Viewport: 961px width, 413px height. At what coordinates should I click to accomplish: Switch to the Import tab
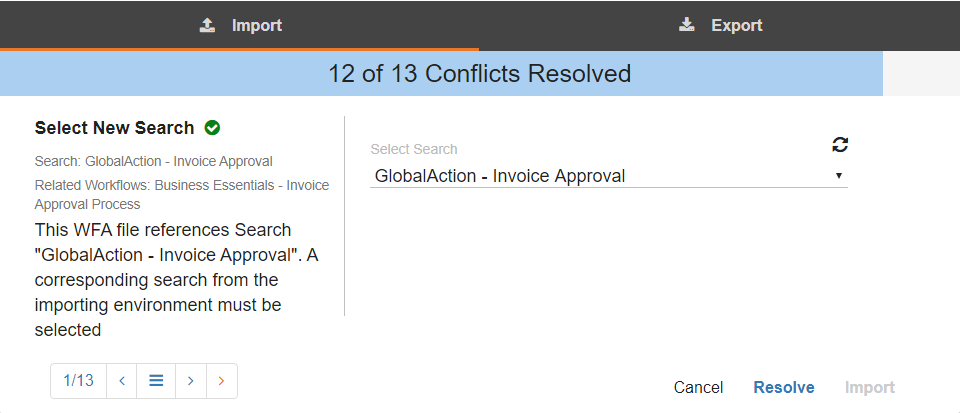tap(240, 25)
